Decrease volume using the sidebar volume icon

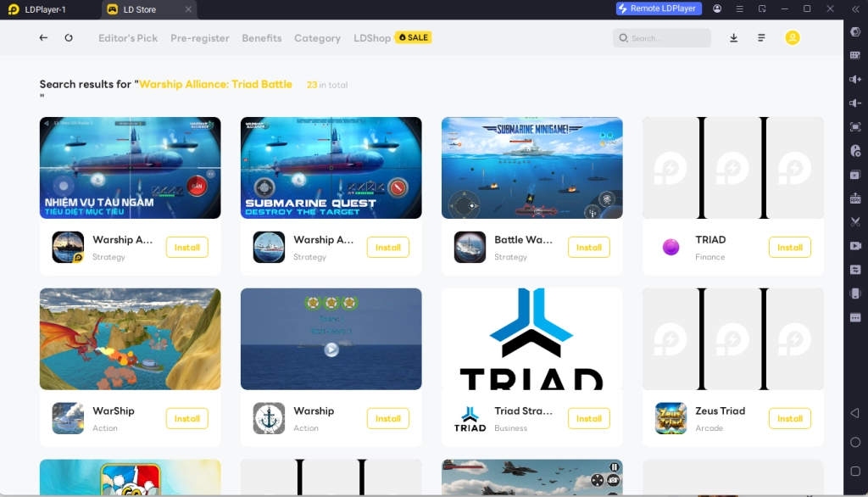click(856, 102)
